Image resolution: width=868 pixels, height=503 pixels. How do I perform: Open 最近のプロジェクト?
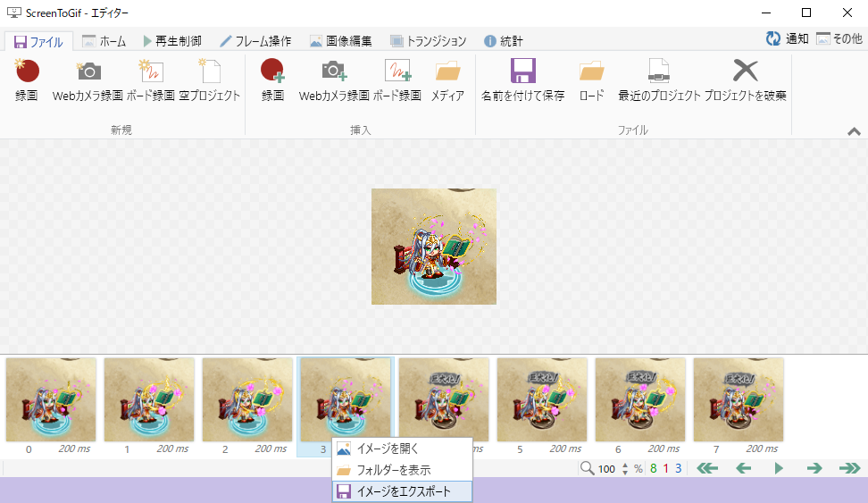point(659,72)
